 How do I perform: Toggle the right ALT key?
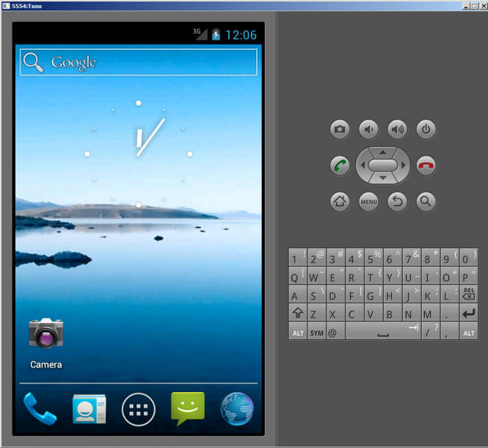[469, 331]
